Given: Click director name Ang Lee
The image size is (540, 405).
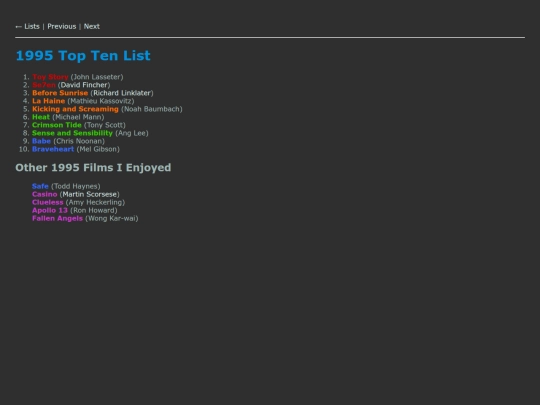Looking at the screenshot, I should [132, 133].
